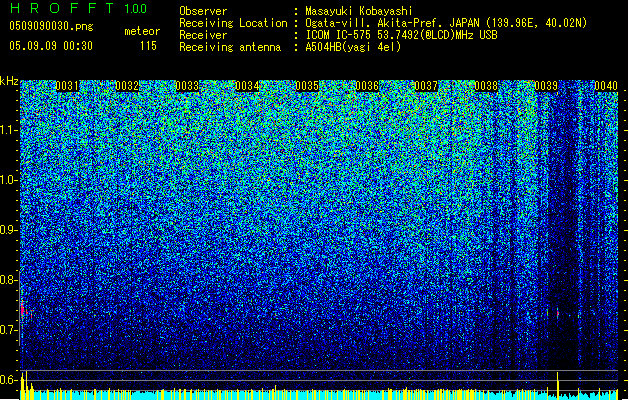Click the HROFFT 1.0.0 title text
The height and width of the screenshot is (400, 629).
coord(79,8)
